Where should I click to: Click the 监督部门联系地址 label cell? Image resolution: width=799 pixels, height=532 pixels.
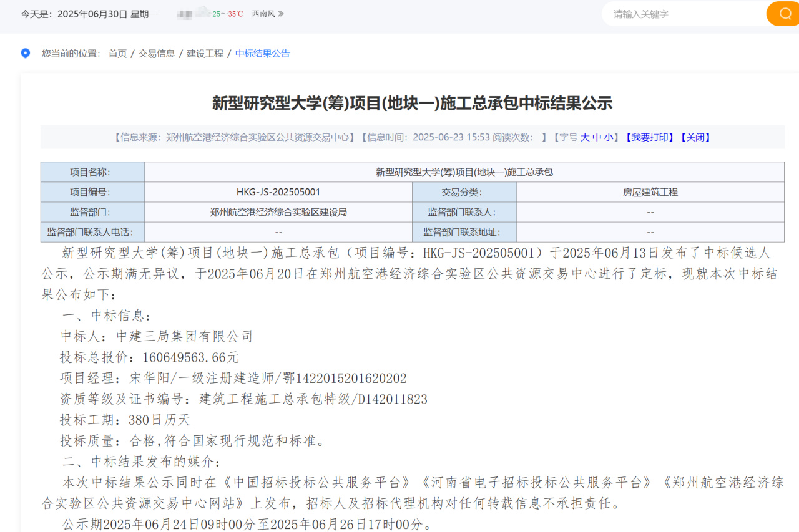464,232
